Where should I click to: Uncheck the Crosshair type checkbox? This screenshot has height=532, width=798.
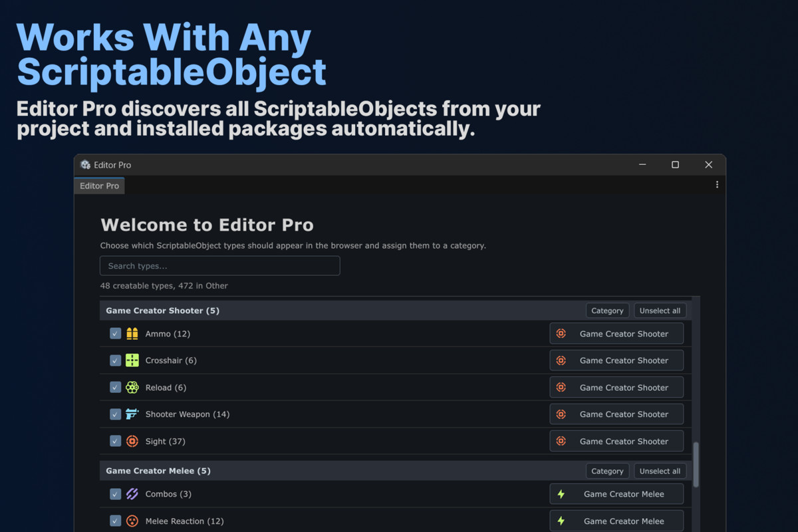pyautogui.click(x=115, y=360)
